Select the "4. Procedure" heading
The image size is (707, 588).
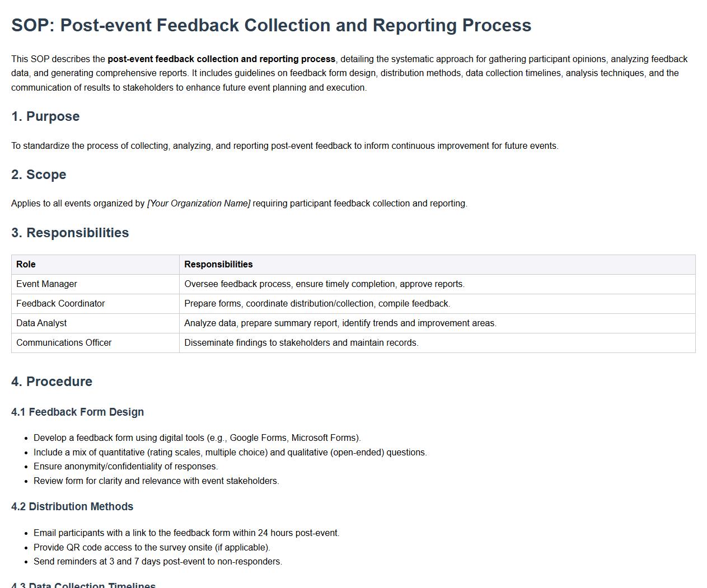click(x=51, y=382)
